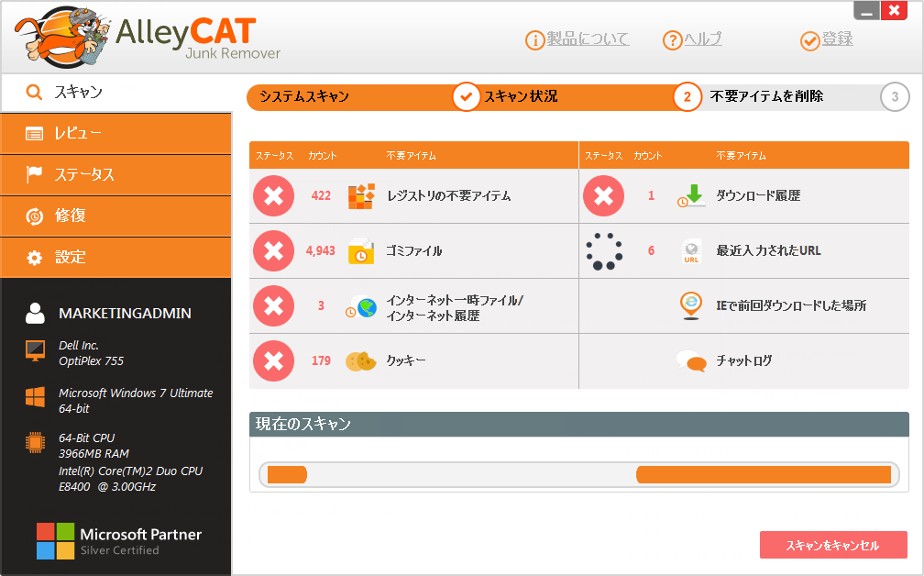The image size is (924, 576).
Task: Open the レビュー sidebar tab
Action: [116, 134]
